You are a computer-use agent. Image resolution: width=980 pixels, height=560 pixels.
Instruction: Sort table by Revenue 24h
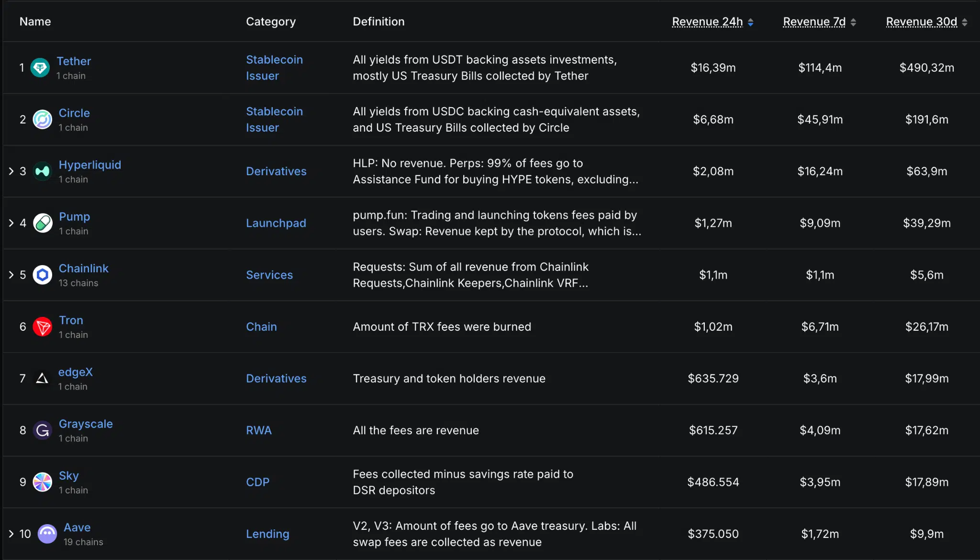[708, 22]
